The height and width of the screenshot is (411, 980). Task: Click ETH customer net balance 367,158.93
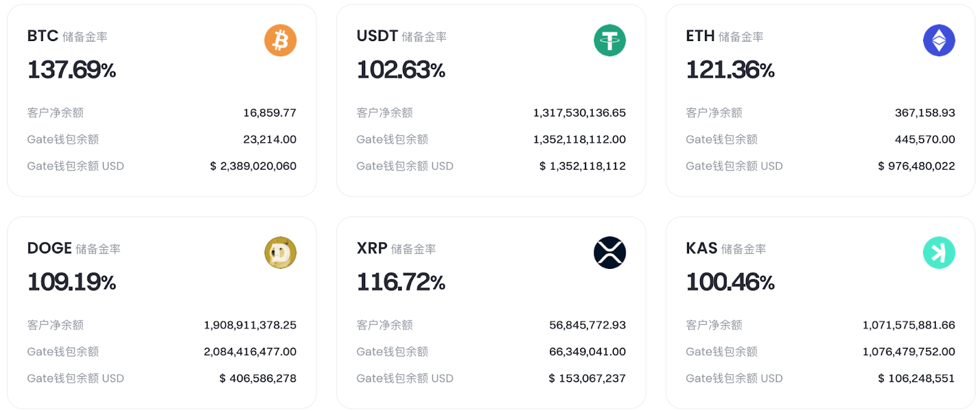(925, 113)
